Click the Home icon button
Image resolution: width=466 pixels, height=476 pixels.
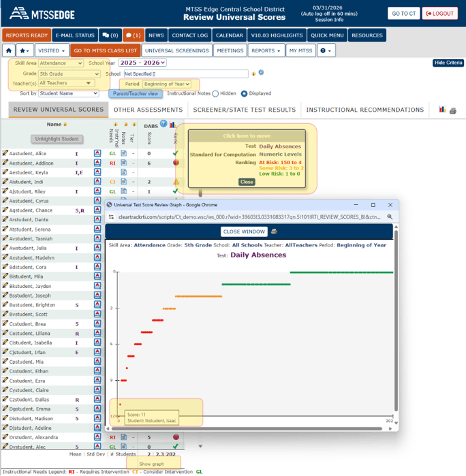tap(8, 50)
